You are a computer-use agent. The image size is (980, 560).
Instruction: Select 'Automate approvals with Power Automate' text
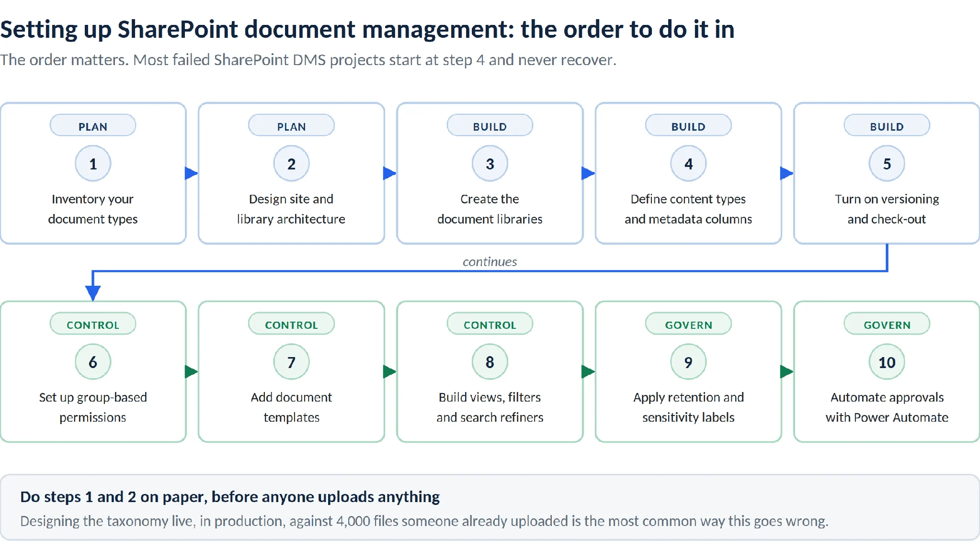click(887, 407)
